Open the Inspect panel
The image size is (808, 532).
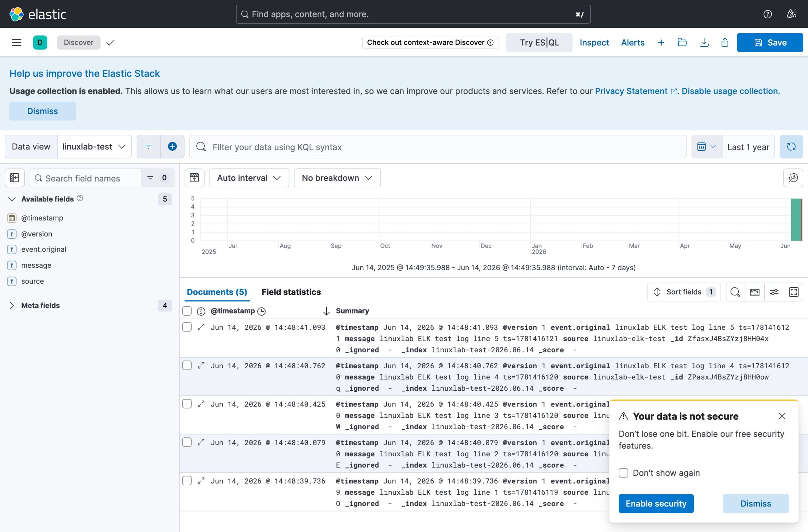pos(594,42)
